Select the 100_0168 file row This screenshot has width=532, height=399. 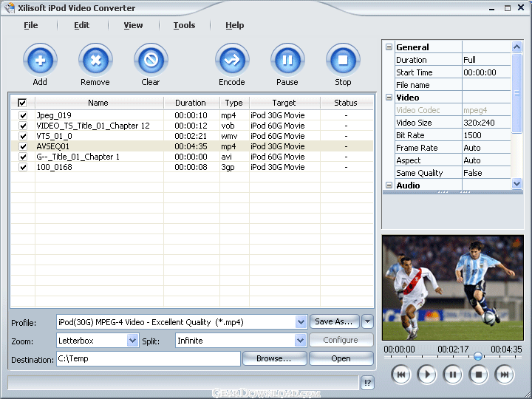coord(192,167)
